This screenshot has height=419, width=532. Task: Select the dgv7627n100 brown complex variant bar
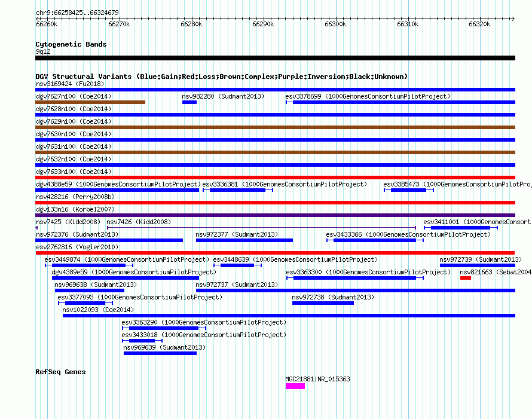coord(90,102)
